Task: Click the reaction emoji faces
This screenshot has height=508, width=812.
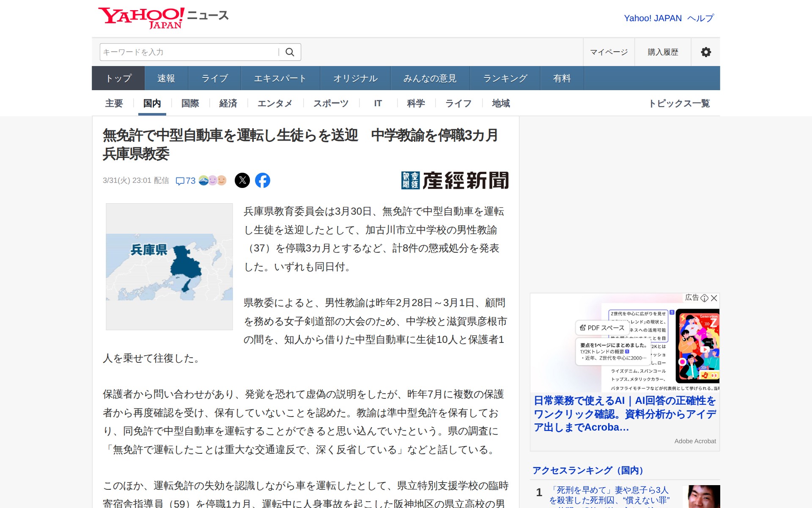Action: tap(213, 180)
